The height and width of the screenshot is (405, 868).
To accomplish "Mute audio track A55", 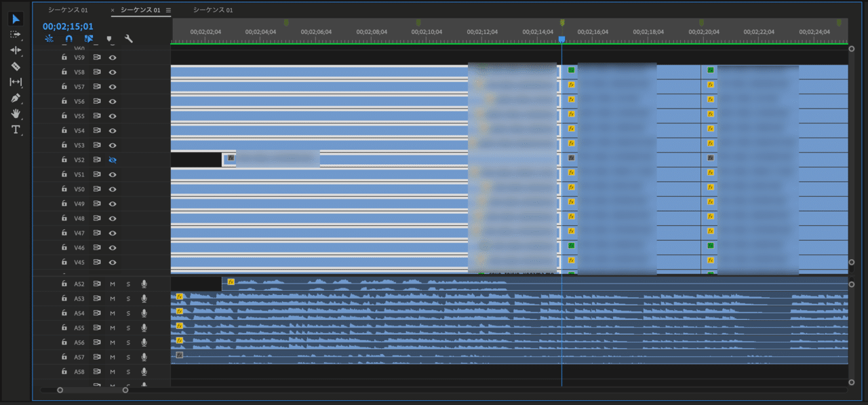I will pyautogui.click(x=113, y=328).
